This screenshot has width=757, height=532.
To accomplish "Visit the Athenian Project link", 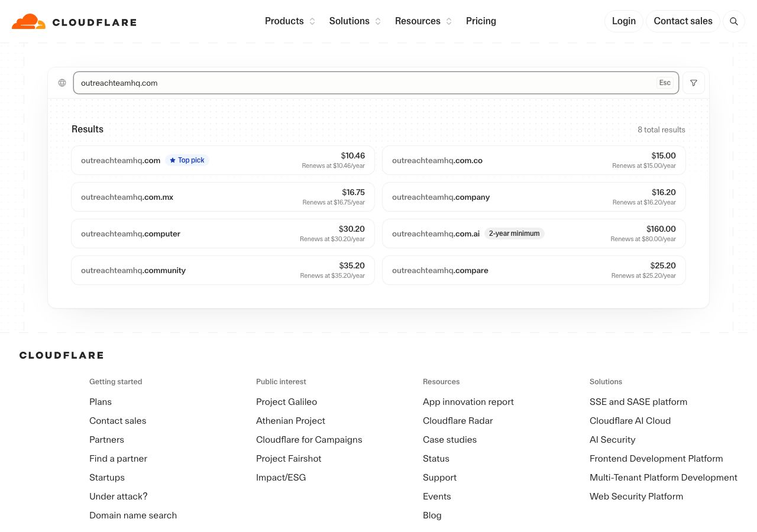I will [290, 421].
